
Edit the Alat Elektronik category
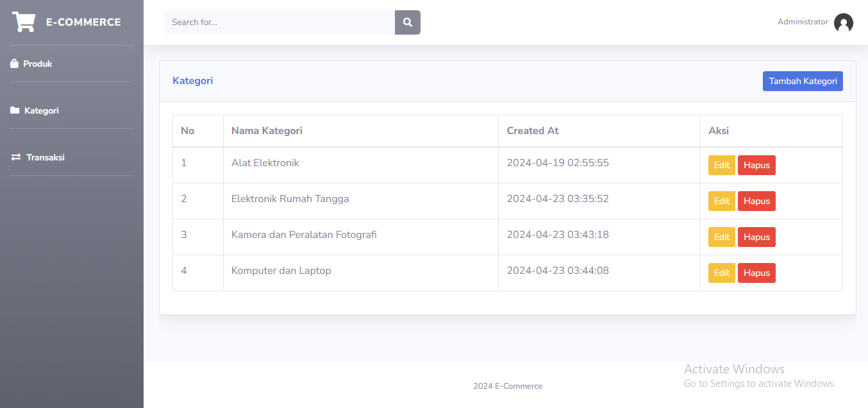coord(721,166)
